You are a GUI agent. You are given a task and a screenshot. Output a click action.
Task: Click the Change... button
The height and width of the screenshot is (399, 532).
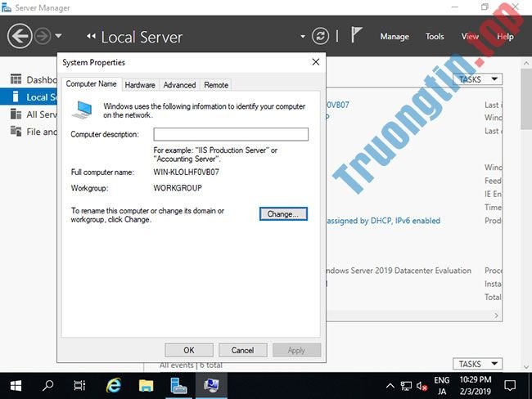tap(283, 214)
